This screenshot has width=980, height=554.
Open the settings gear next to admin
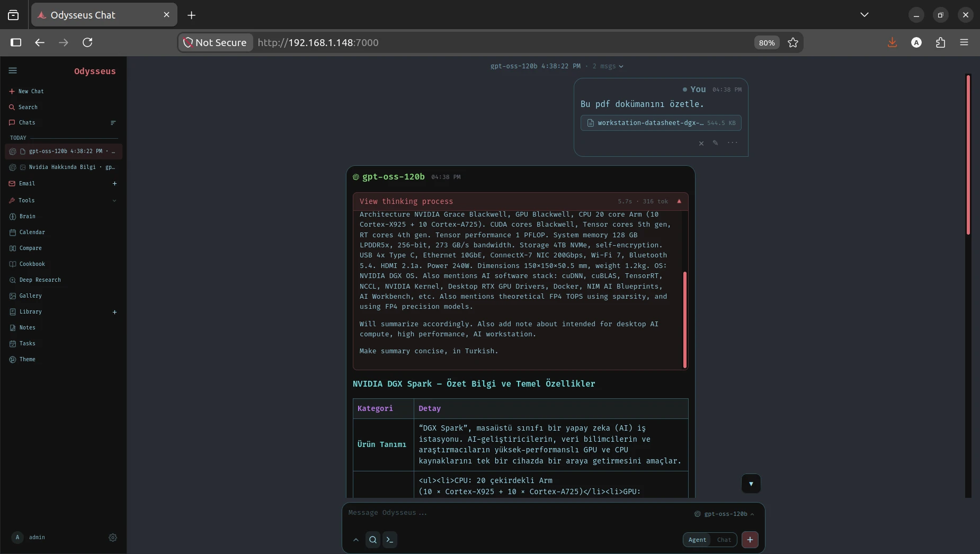(x=113, y=537)
